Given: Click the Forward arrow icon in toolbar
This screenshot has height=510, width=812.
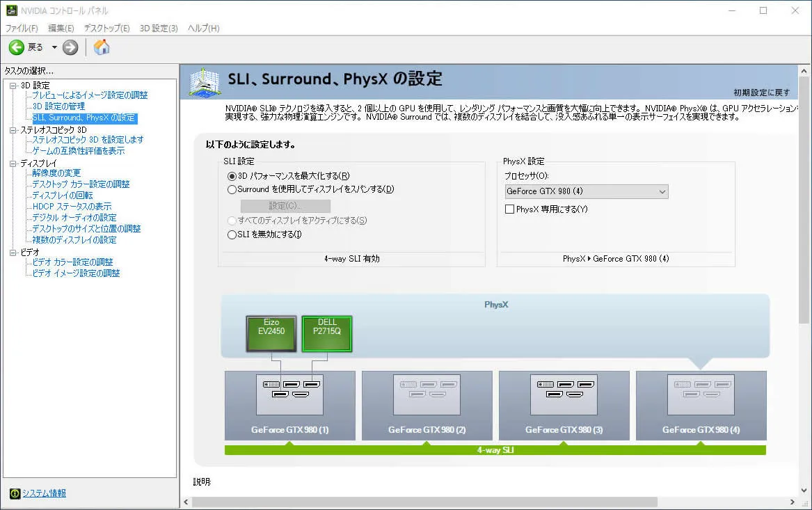Looking at the screenshot, I should click(x=70, y=47).
